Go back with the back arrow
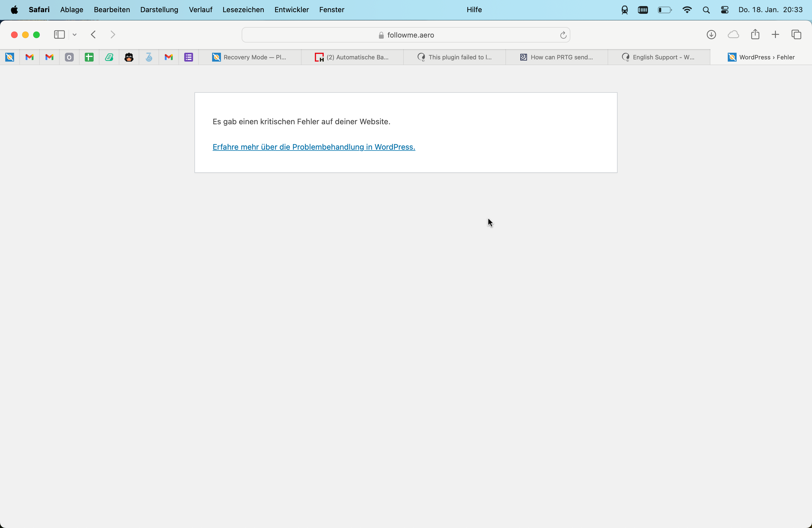This screenshot has width=812, height=528. tap(93, 35)
